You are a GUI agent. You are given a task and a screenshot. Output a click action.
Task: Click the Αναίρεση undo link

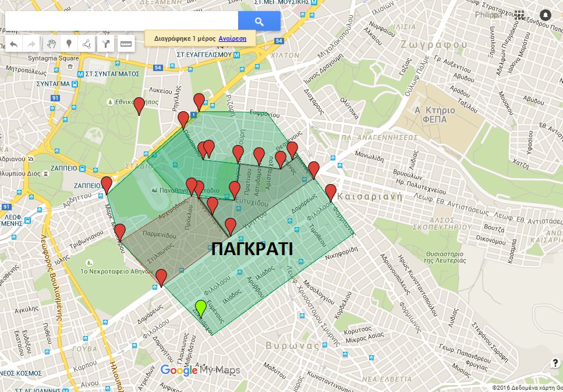point(232,38)
